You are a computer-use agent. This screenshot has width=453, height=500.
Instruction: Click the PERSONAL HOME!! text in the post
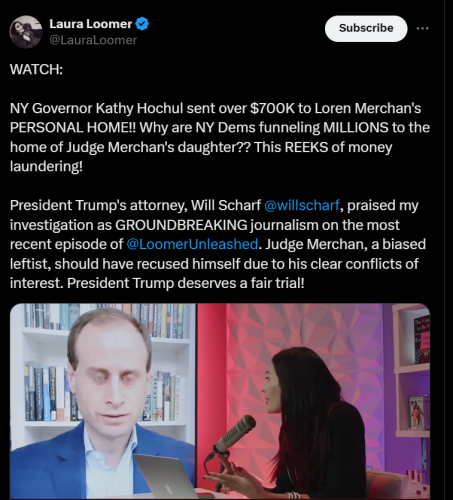(x=73, y=127)
